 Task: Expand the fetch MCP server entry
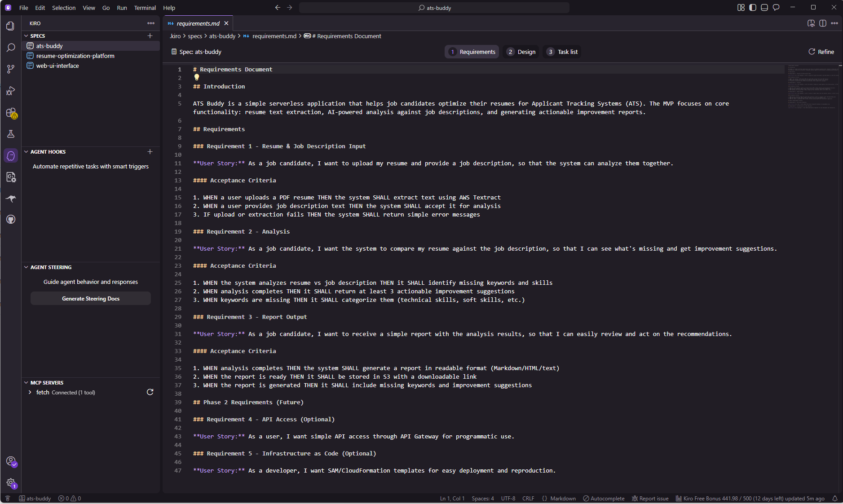tap(30, 392)
